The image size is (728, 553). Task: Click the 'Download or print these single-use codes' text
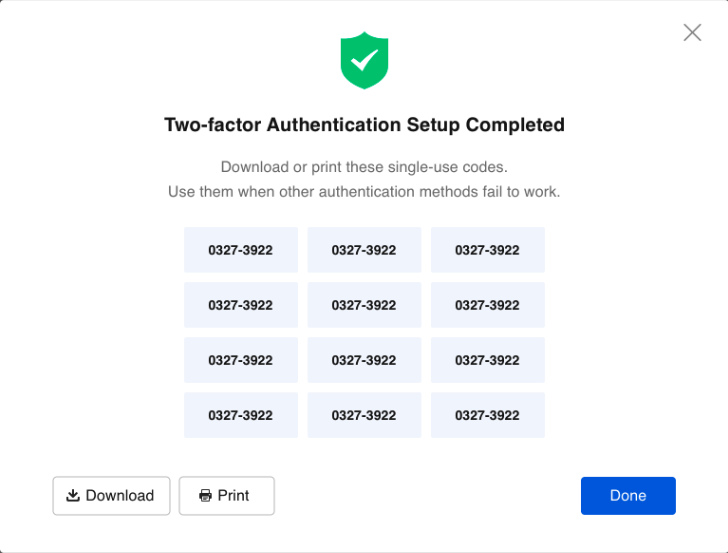coord(364,167)
